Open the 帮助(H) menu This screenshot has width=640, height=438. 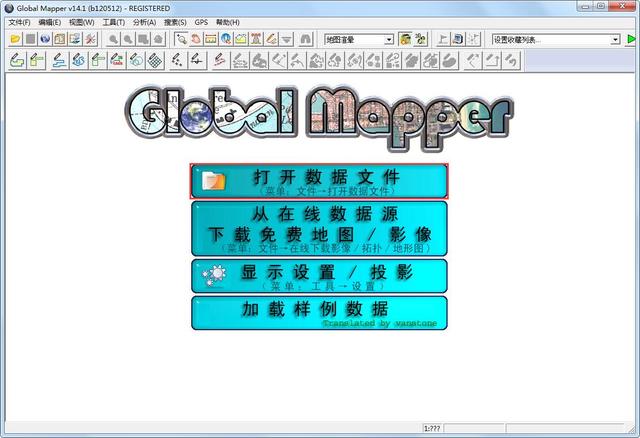point(228,22)
